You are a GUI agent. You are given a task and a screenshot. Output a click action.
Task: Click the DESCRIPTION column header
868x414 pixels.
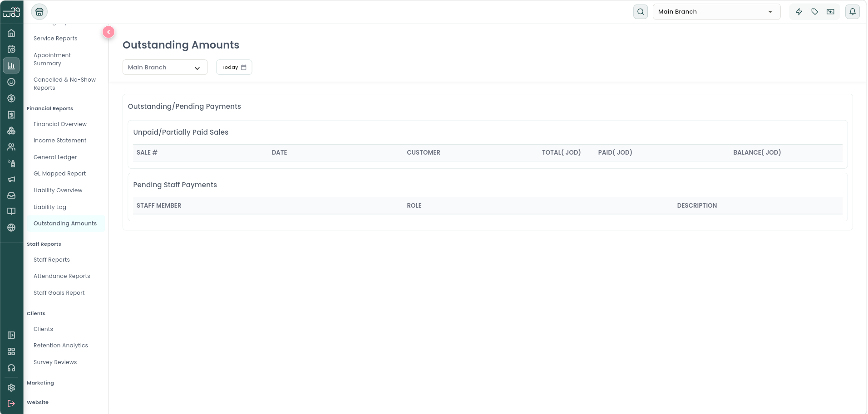(697, 205)
